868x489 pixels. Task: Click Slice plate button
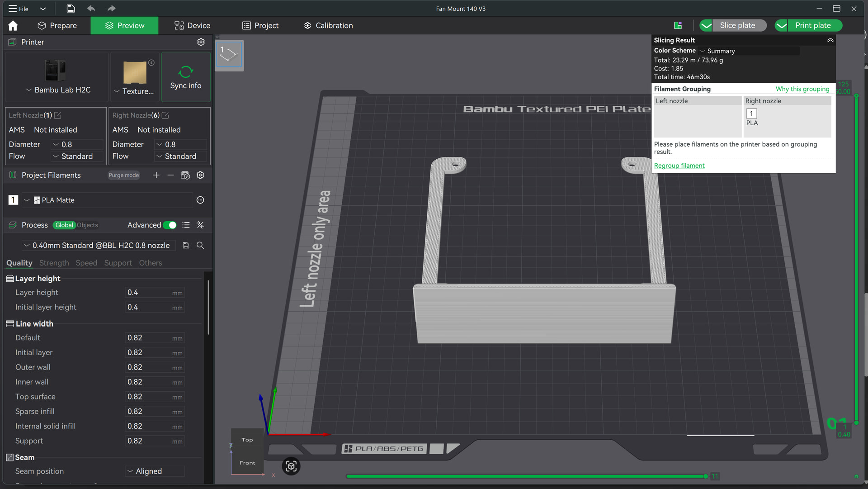(x=739, y=26)
